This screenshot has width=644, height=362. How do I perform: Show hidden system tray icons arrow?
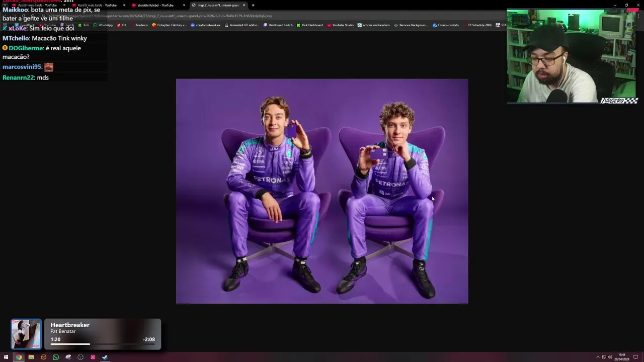(598, 357)
